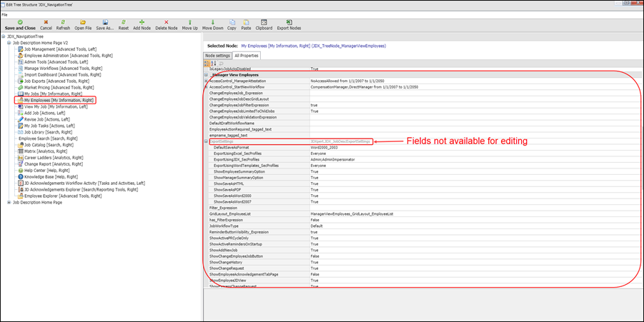
Task: Toggle categorized view in property grid
Action: pos(207,63)
